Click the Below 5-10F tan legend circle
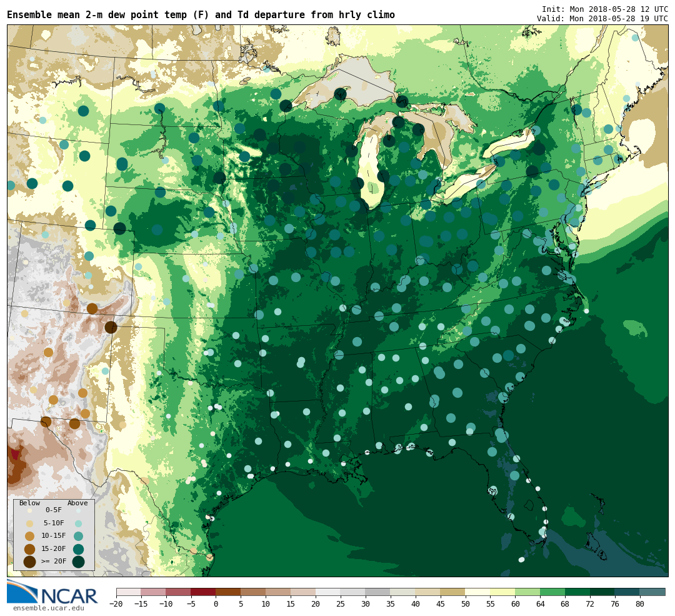This screenshot has width=675, height=616. click(30, 524)
